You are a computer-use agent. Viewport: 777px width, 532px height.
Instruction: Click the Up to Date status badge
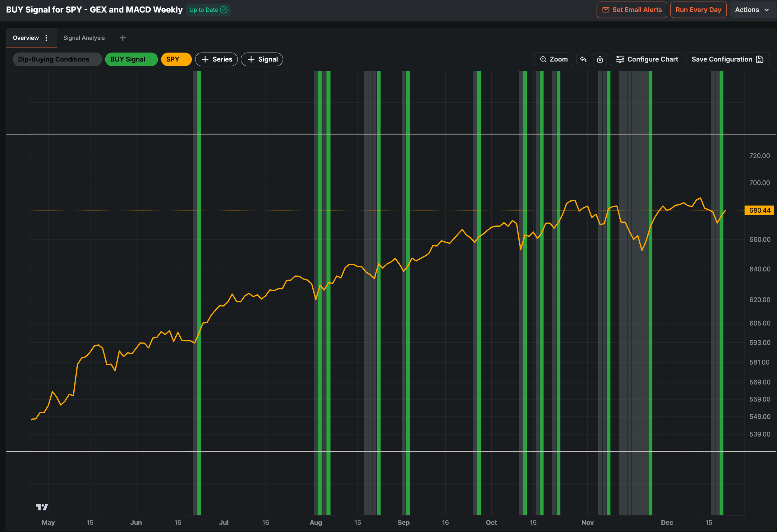[208, 10]
